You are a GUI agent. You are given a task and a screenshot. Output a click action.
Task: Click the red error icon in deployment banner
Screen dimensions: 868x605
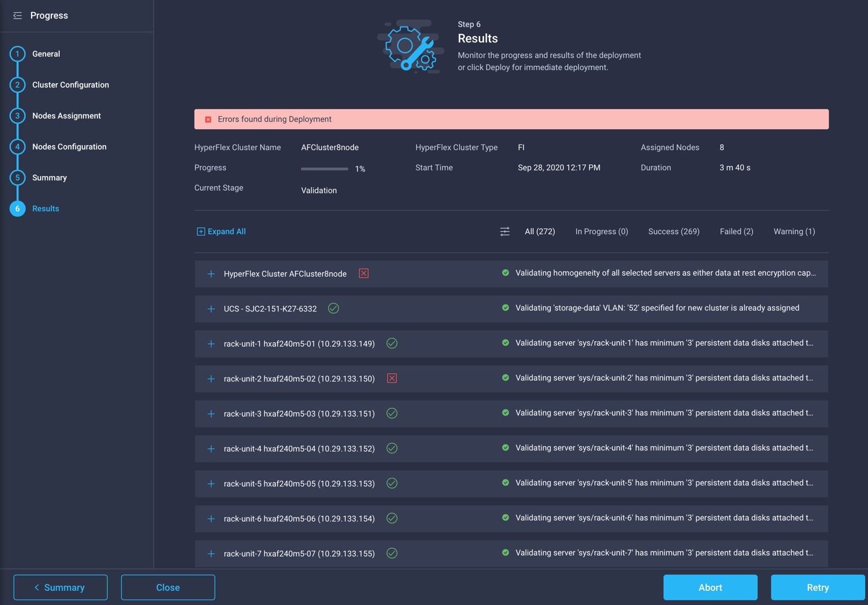pos(208,120)
